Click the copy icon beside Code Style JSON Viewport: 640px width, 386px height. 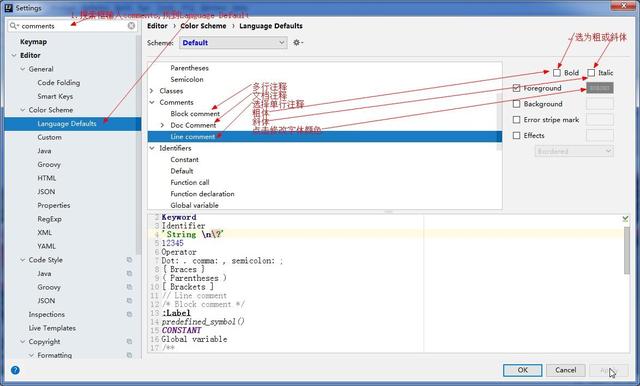coord(129,301)
